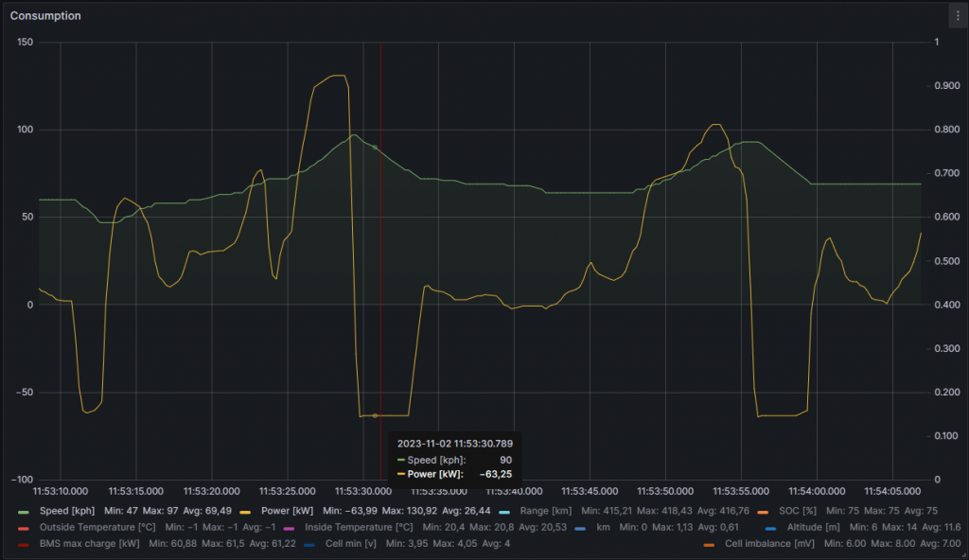Click the 11:53:45.000 time axis label
The height and width of the screenshot is (560, 969).
point(590,491)
